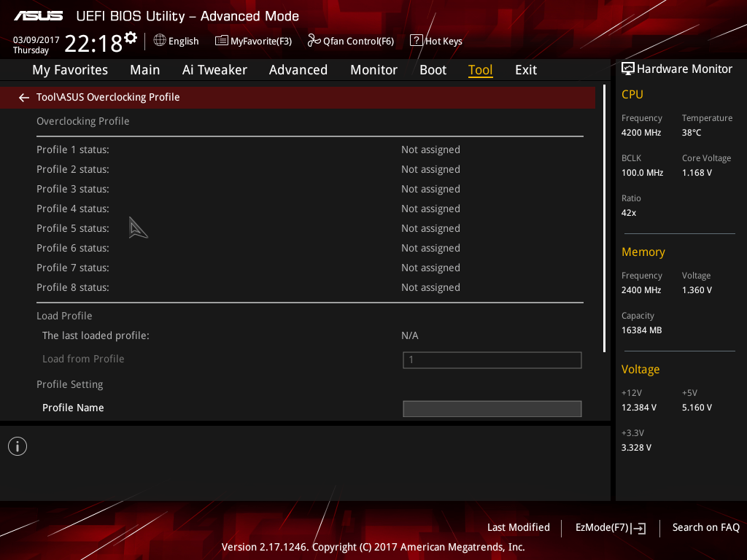
Task: Select the Tool tab
Action: (x=480, y=70)
